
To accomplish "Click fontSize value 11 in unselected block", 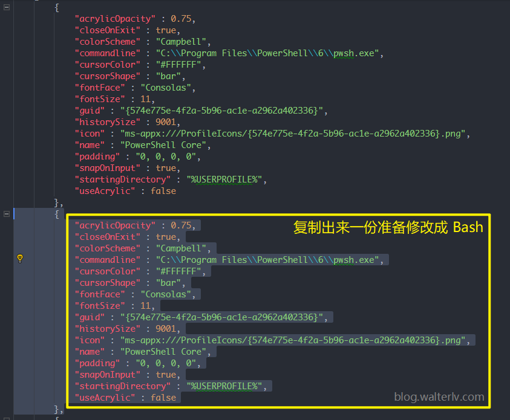I will coord(145,99).
